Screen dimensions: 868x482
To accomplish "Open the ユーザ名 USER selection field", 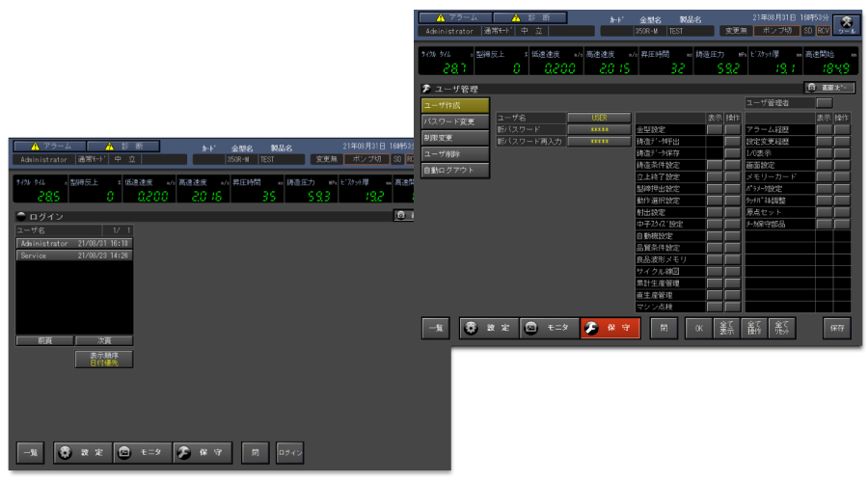I will (x=598, y=117).
